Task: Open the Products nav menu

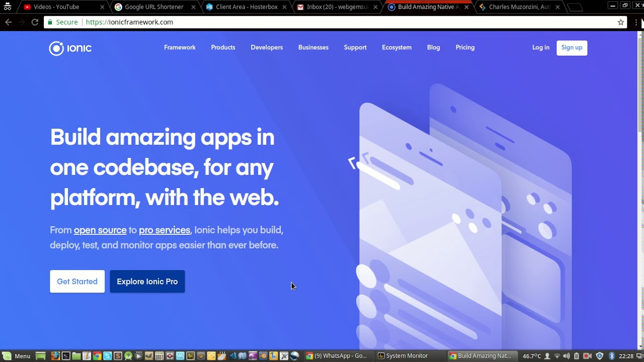Action: point(223,47)
